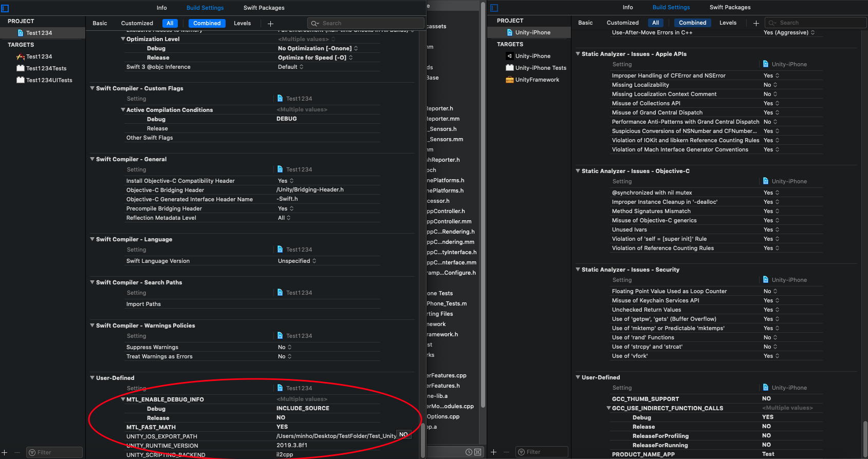Click the search magnifier menu in the Unity-iPhone window
Viewport: 868px width, 459px height.
coord(772,23)
